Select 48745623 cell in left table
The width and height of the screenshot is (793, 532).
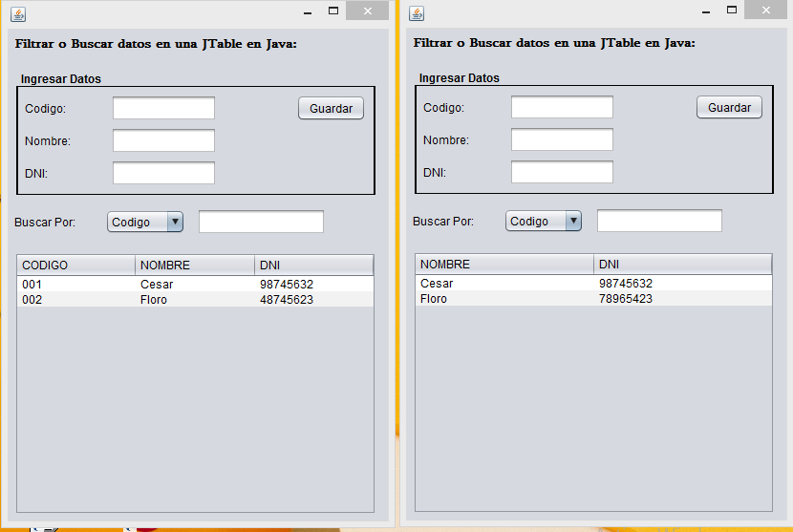tap(314, 299)
